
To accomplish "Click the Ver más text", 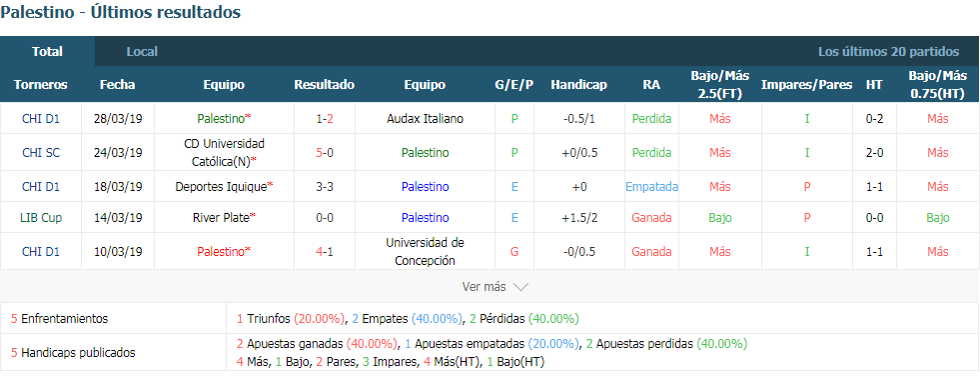I will 484,287.
